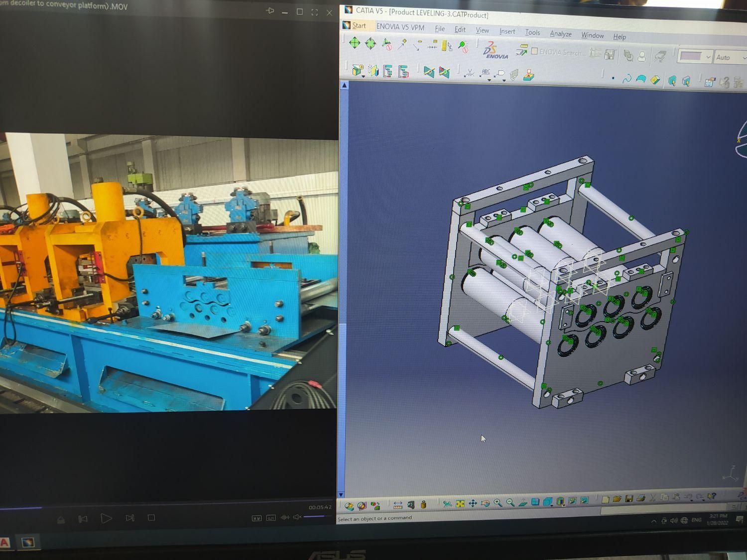The height and width of the screenshot is (560, 747).
Task: Click the scroll-down arrow beside the 3D viewport
Action: [341, 494]
